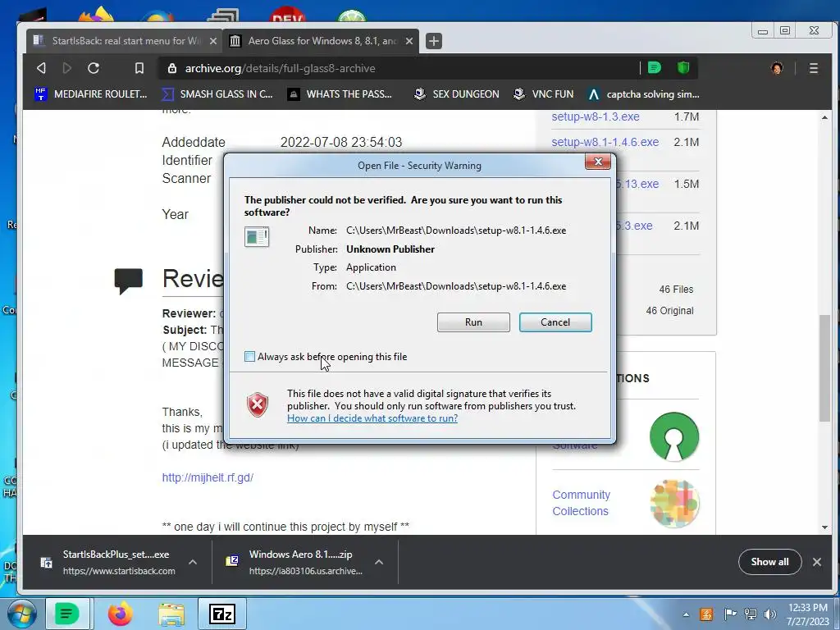840x630 pixels.
Task: Open 'How can I decide what software to run?' link
Action: pyautogui.click(x=372, y=418)
